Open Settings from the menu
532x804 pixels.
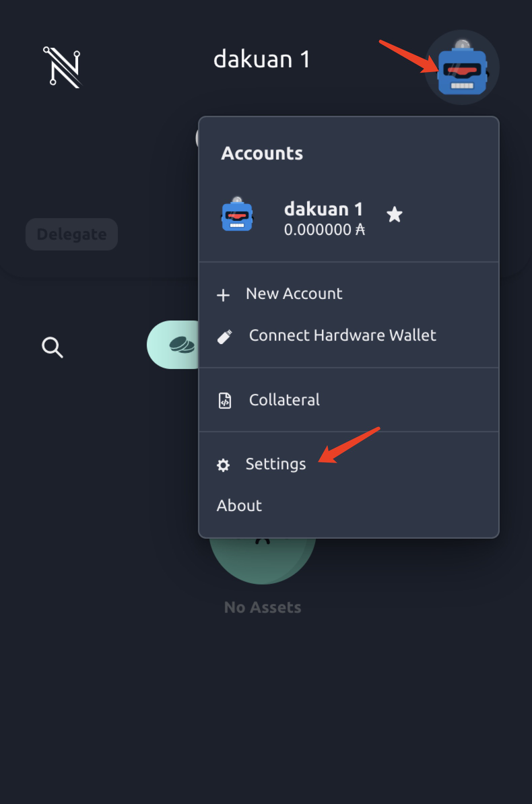(x=275, y=464)
